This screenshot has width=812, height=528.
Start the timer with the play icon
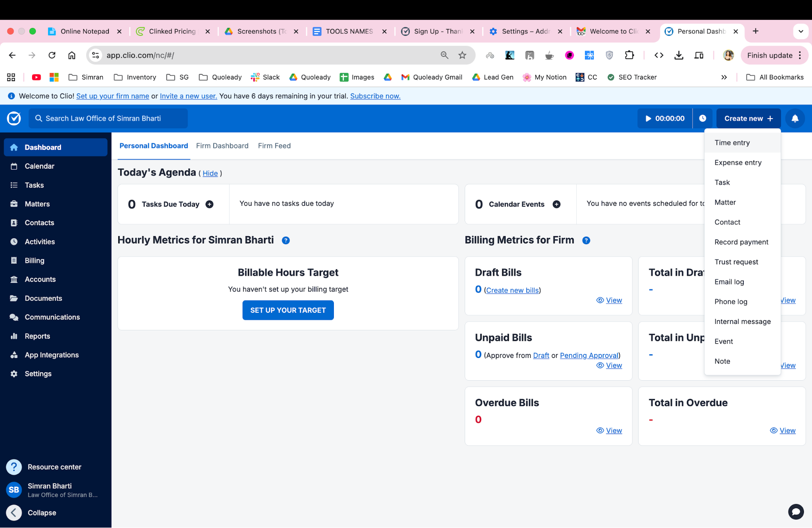647,118
